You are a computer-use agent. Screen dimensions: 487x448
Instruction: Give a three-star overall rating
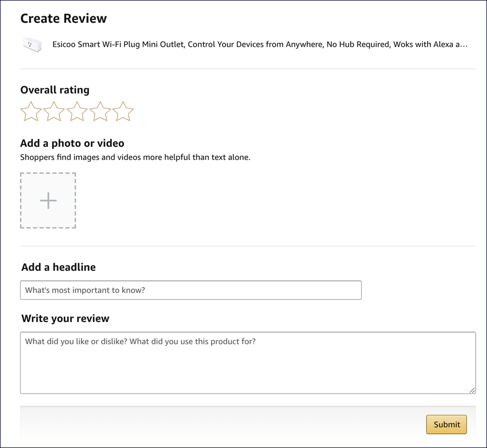77,112
